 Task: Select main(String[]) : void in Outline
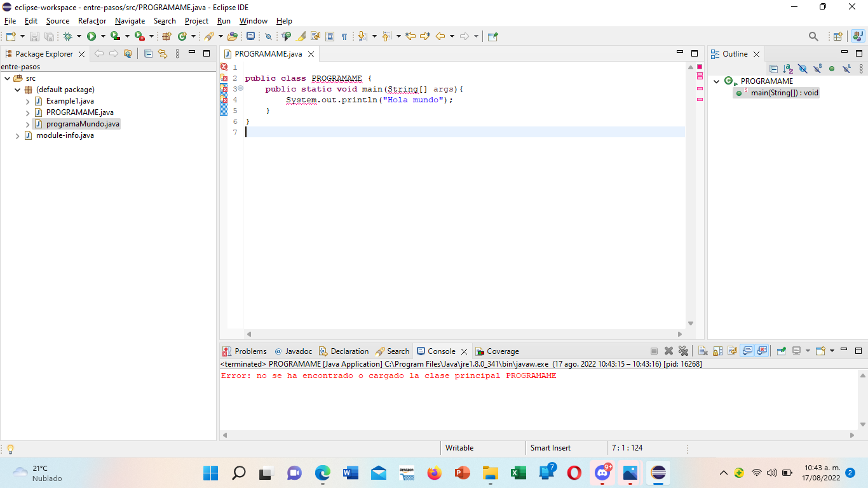[777, 93]
